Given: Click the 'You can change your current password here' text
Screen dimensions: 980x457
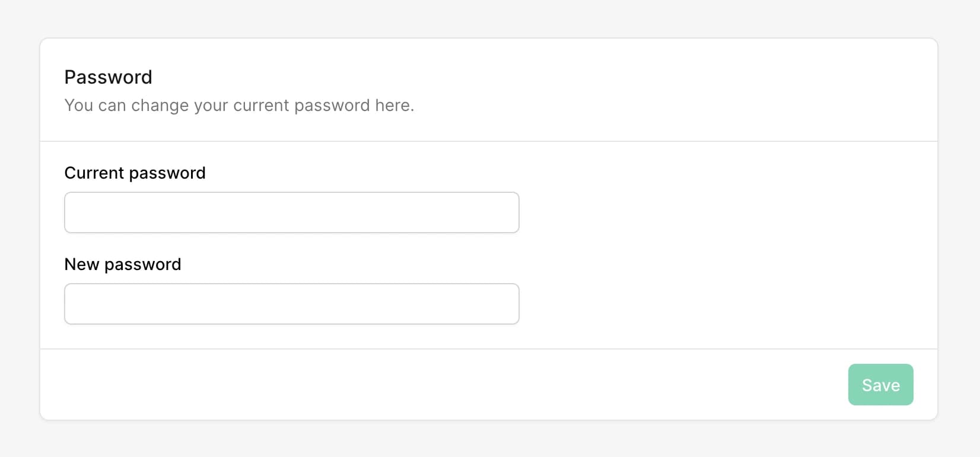Looking at the screenshot, I should pos(239,105).
